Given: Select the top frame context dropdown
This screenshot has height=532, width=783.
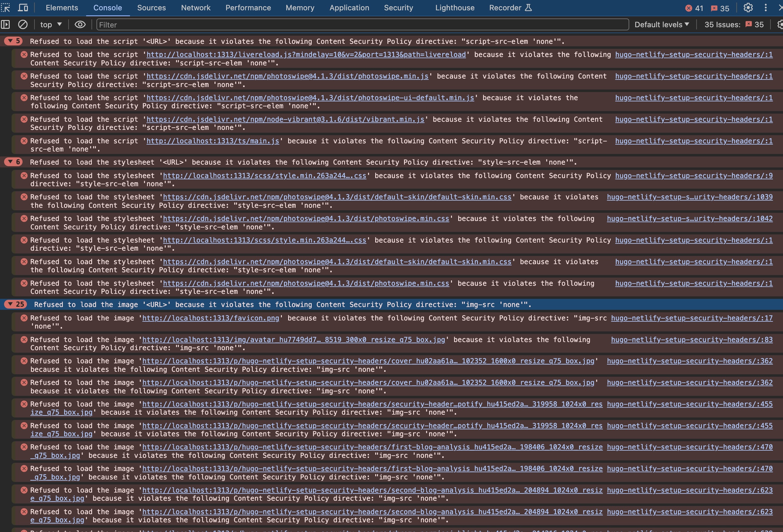Looking at the screenshot, I should [50, 24].
